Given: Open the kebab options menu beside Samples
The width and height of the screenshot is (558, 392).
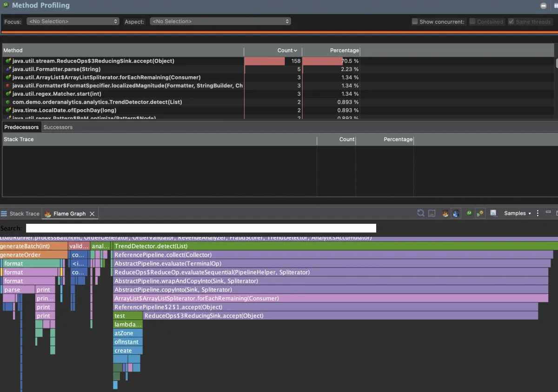Looking at the screenshot, I should point(537,213).
